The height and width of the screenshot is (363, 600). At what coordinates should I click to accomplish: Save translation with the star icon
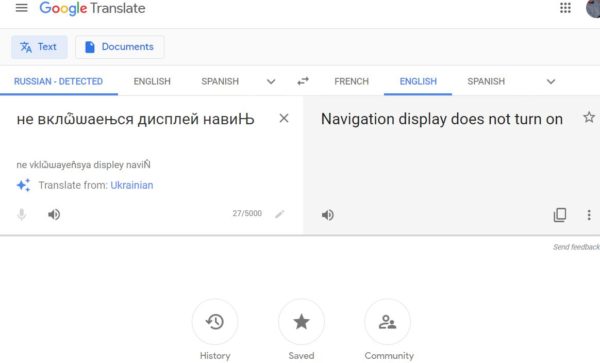pyautogui.click(x=589, y=117)
